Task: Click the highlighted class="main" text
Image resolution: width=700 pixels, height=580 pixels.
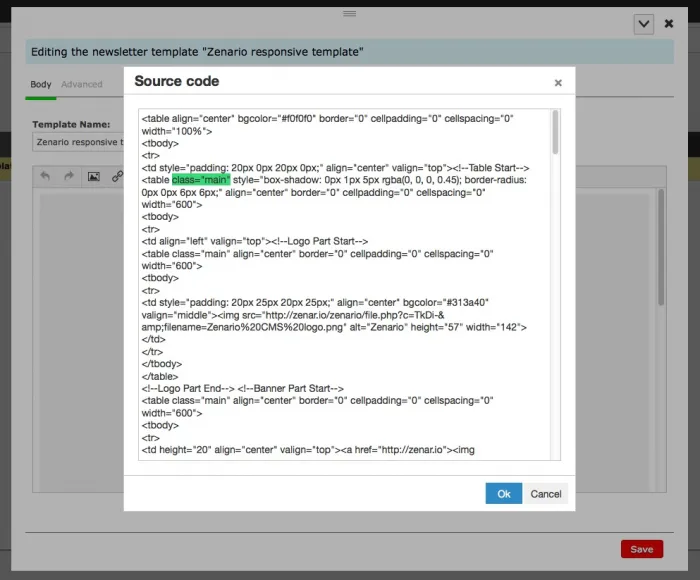Action: [x=201, y=180]
